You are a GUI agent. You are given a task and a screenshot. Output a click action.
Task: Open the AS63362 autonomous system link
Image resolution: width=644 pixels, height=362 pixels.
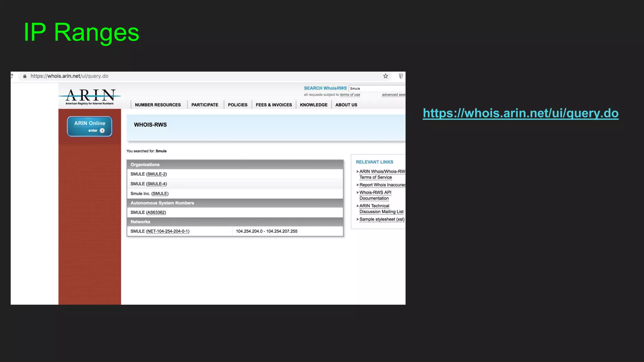click(x=156, y=212)
